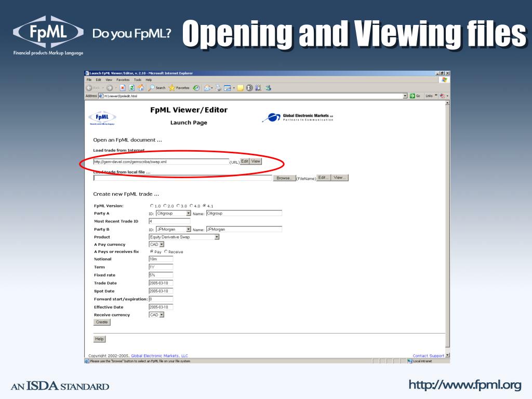Click Edit next to the FileName field
The image size is (532, 399).
click(x=323, y=178)
